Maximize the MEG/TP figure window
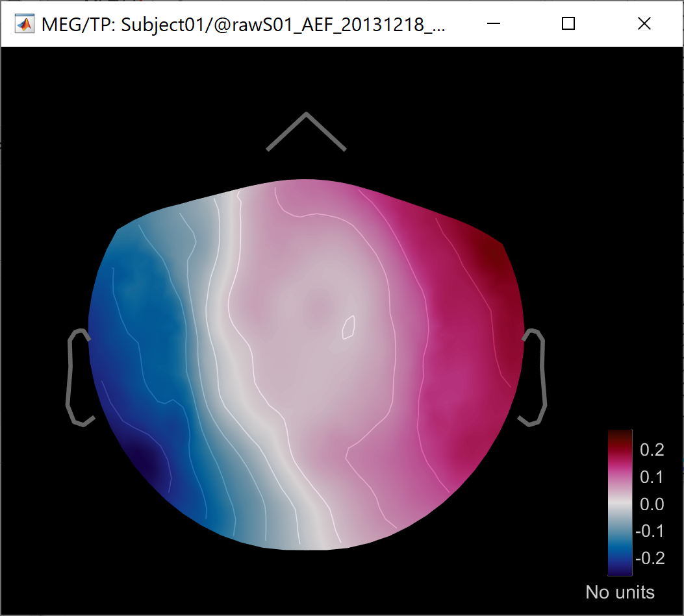This screenshot has height=616, width=684. 568,25
